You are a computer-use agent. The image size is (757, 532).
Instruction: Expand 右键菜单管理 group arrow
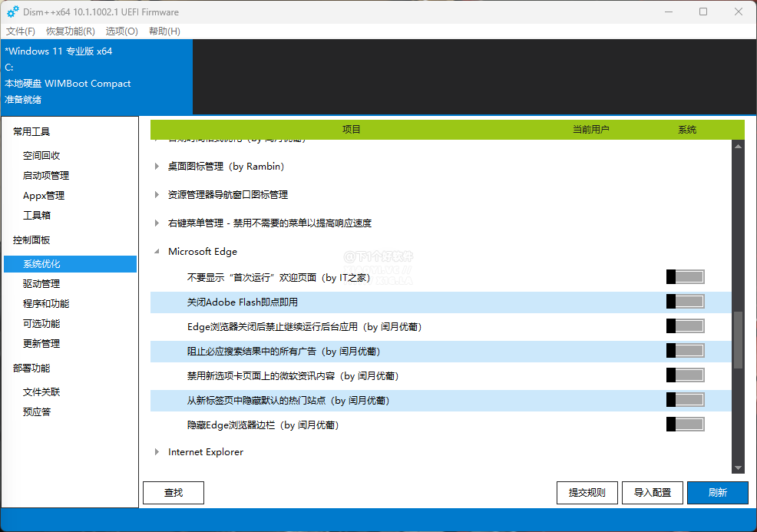click(x=157, y=223)
